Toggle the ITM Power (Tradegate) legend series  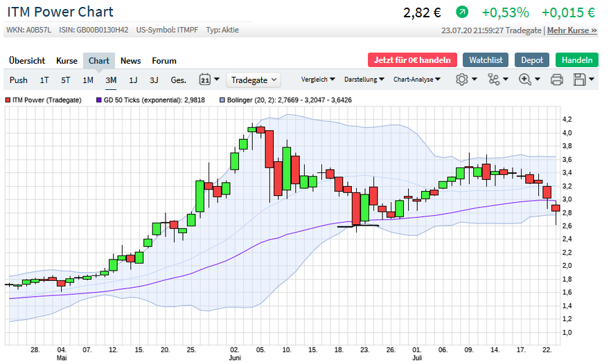[43, 100]
